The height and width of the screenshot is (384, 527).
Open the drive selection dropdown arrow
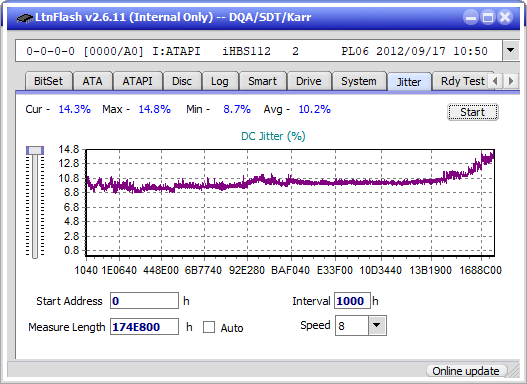[x=511, y=50]
